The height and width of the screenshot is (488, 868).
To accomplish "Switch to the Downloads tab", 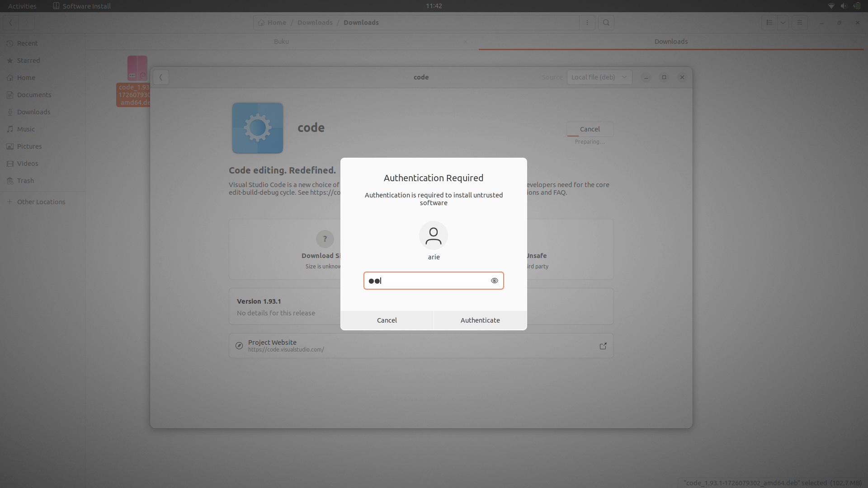I will [x=671, y=42].
